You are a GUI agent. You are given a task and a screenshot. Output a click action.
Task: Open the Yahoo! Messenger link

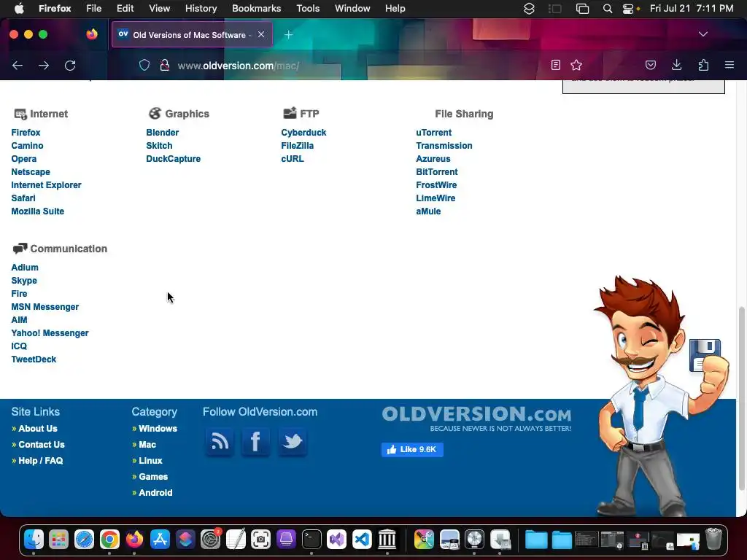click(50, 332)
